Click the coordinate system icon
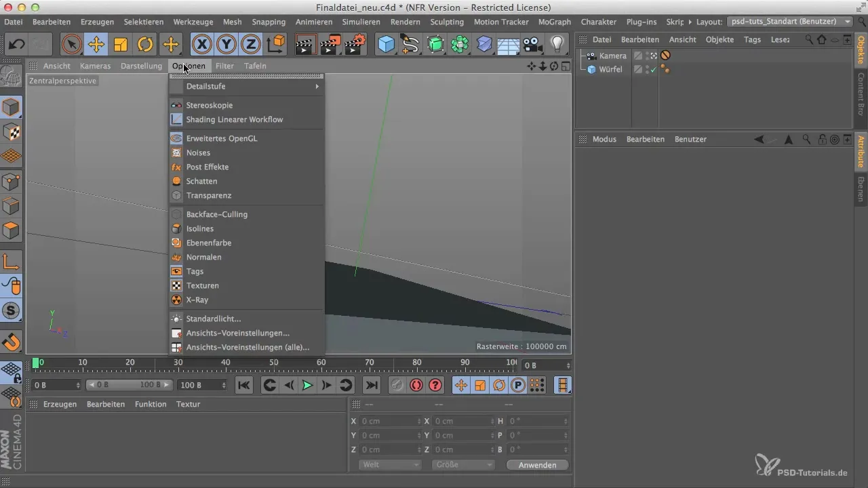Image resolution: width=868 pixels, height=488 pixels. [276, 45]
